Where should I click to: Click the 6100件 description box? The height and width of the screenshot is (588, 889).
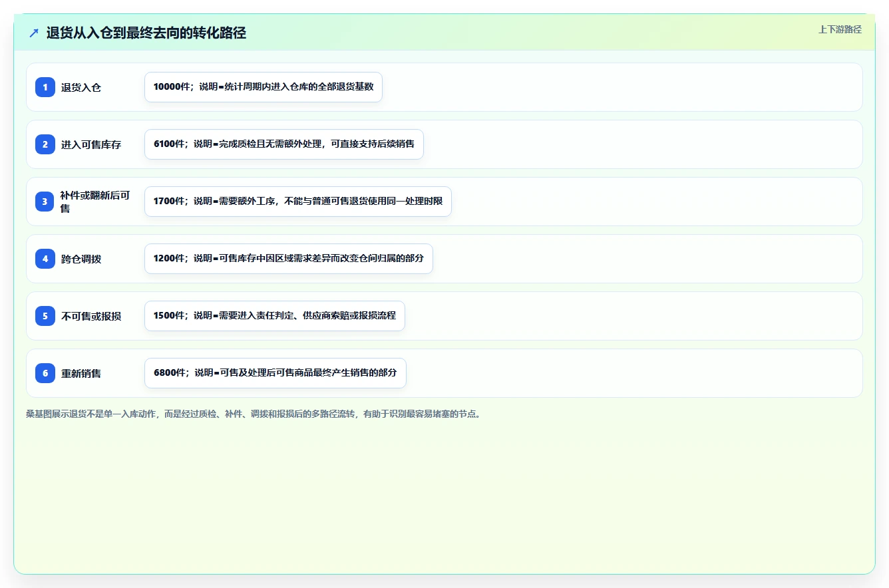(x=284, y=144)
